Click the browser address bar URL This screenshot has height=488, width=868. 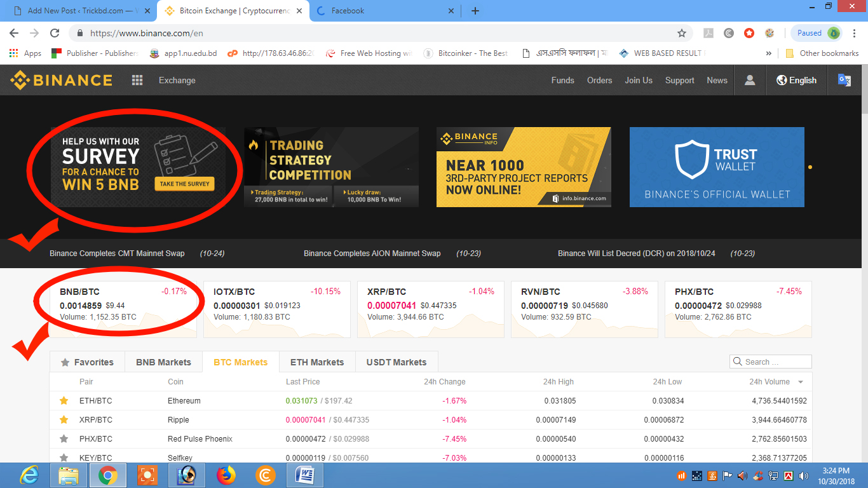click(x=147, y=33)
